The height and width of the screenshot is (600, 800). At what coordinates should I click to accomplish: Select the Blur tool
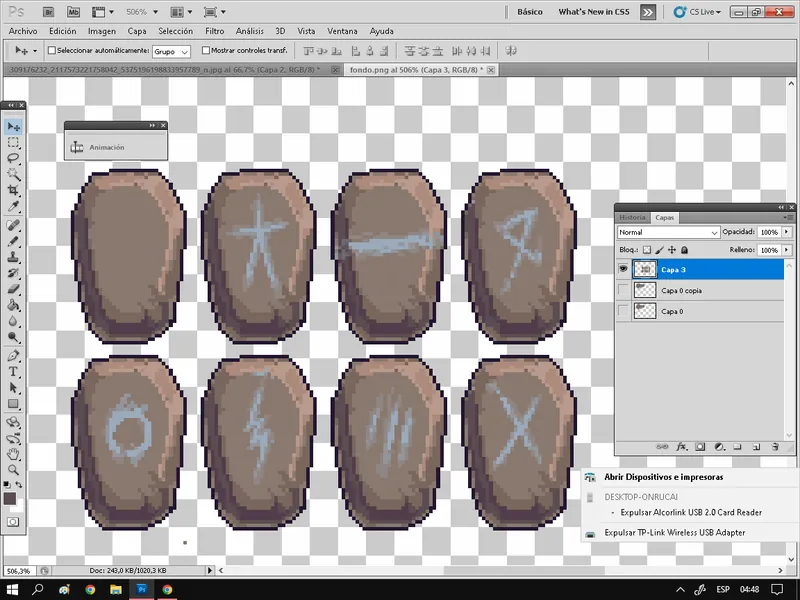(x=13, y=321)
